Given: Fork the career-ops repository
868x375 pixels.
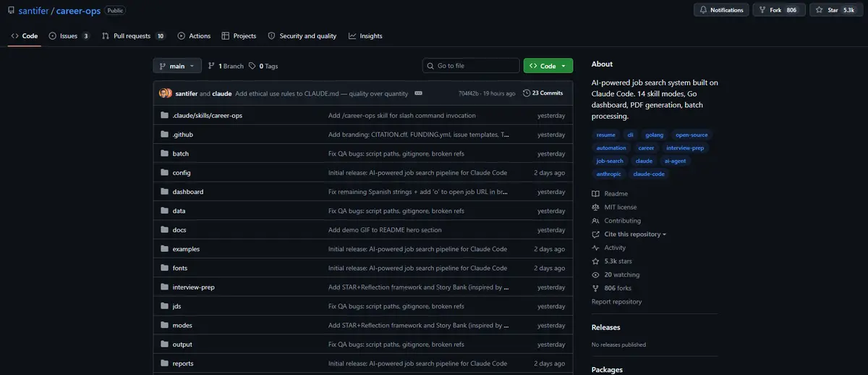Looking at the screenshot, I should (778, 10).
